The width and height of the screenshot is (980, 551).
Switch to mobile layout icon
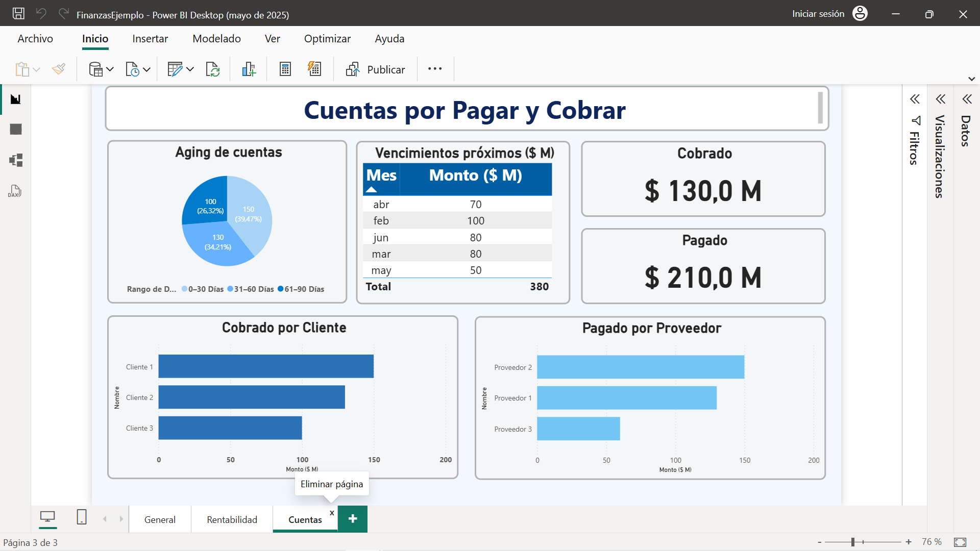(x=82, y=517)
